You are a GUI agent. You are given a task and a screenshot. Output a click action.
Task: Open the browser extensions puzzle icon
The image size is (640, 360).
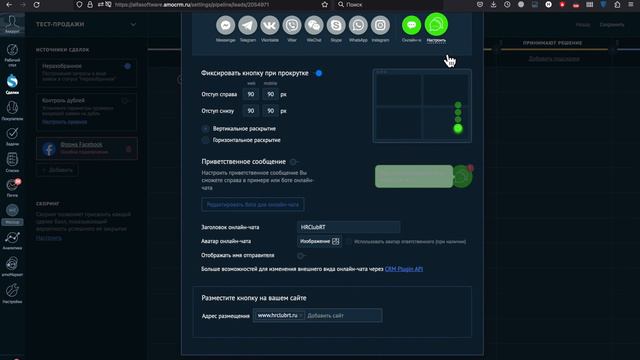617,4
